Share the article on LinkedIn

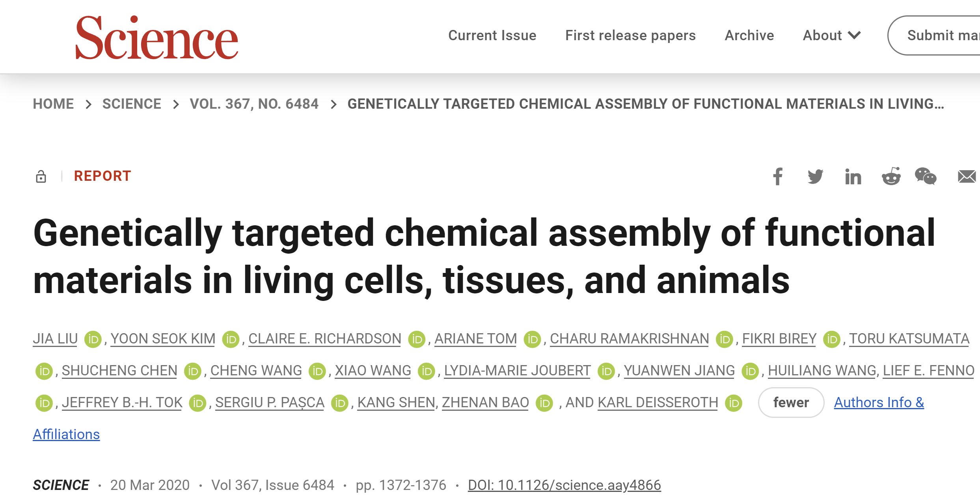click(853, 176)
